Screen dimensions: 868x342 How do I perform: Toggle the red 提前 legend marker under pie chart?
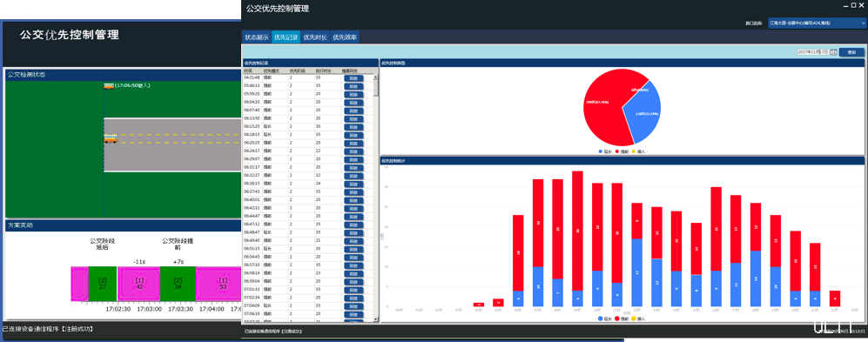tap(616, 151)
